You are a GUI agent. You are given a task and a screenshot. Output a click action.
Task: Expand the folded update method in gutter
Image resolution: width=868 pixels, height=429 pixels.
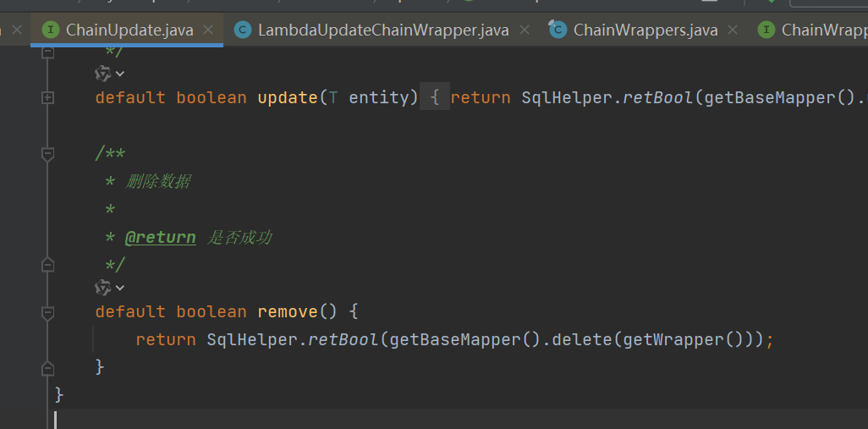pyautogui.click(x=47, y=98)
